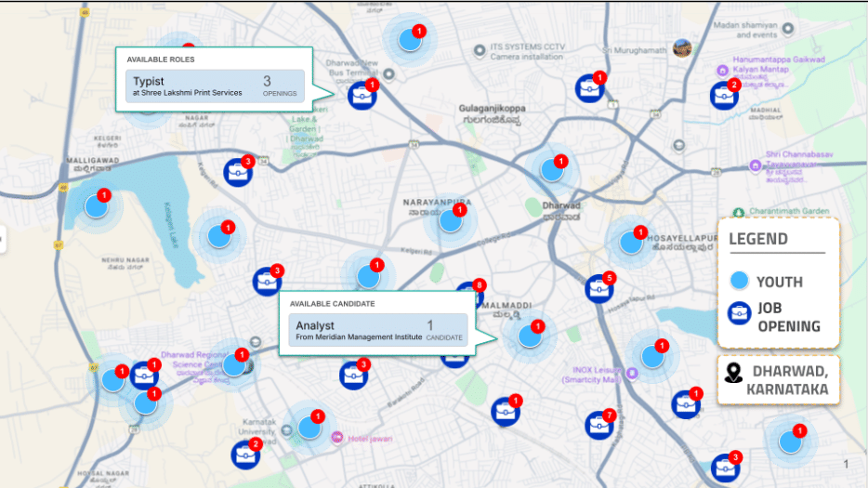The width and height of the screenshot is (868, 488).
Task: Click the Youth icon in the legend
Action: click(740, 281)
